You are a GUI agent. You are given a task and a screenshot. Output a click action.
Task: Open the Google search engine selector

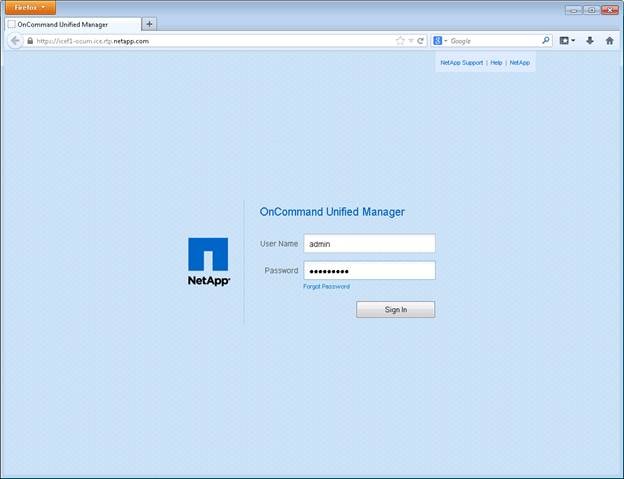(440, 41)
